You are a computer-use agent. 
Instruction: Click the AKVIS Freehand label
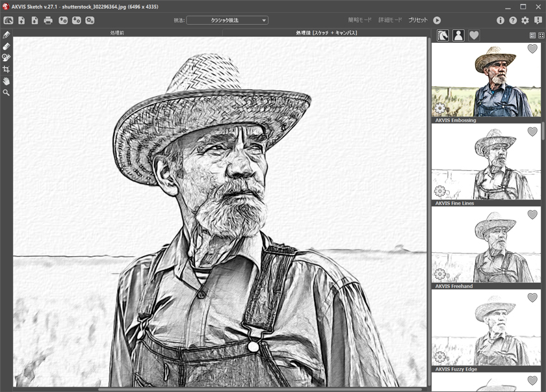pyautogui.click(x=454, y=286)
